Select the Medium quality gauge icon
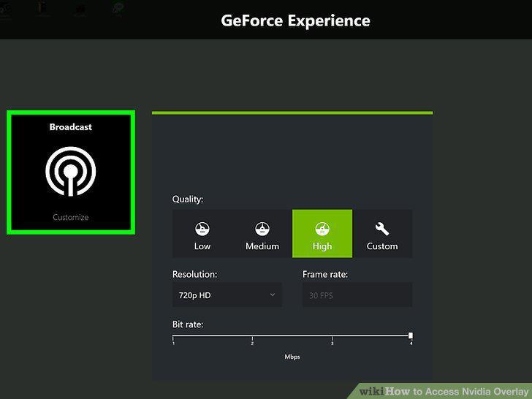Image resolution: width=532 pixels, height=399 pixels. point(262,229)
